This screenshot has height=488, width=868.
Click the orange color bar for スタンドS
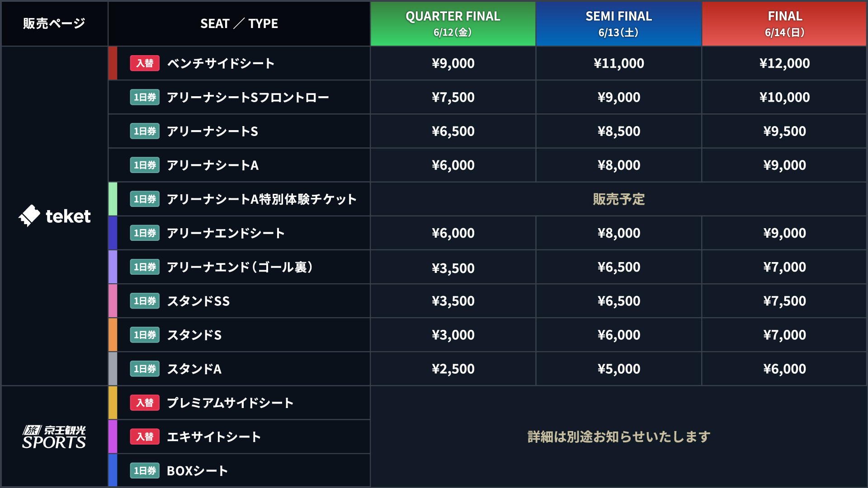(x=113, y=335)
